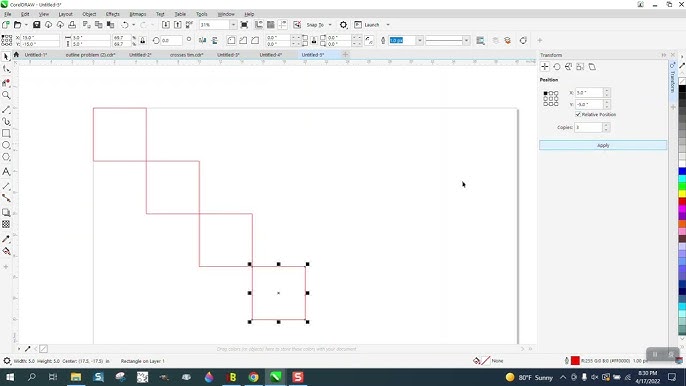Open the Effects menu
Screen dimensions: 686x386
coord(112,14)
